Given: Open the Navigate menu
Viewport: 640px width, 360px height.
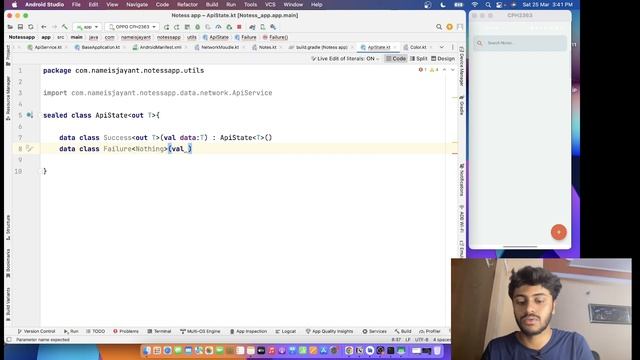Looking at the screenshot, I should click(x=137, y=4).
